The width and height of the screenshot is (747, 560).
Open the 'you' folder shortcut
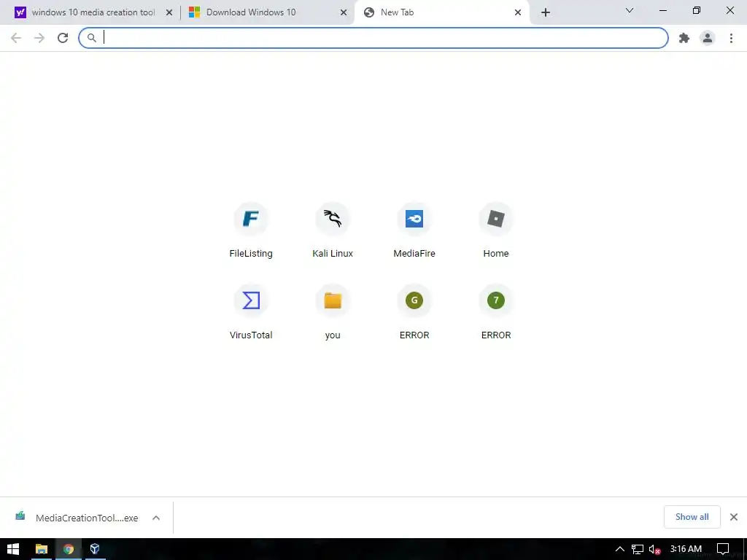333,312
